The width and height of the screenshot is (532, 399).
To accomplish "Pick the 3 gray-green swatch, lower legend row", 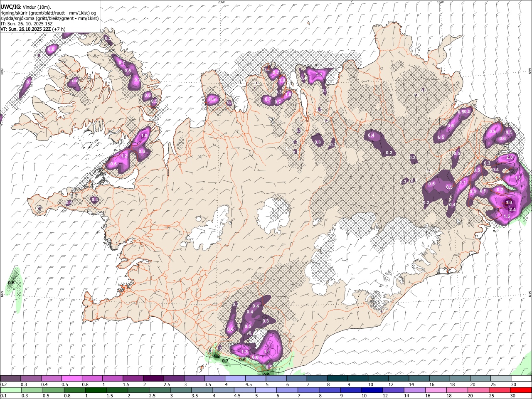I will [x=181, y=390].
